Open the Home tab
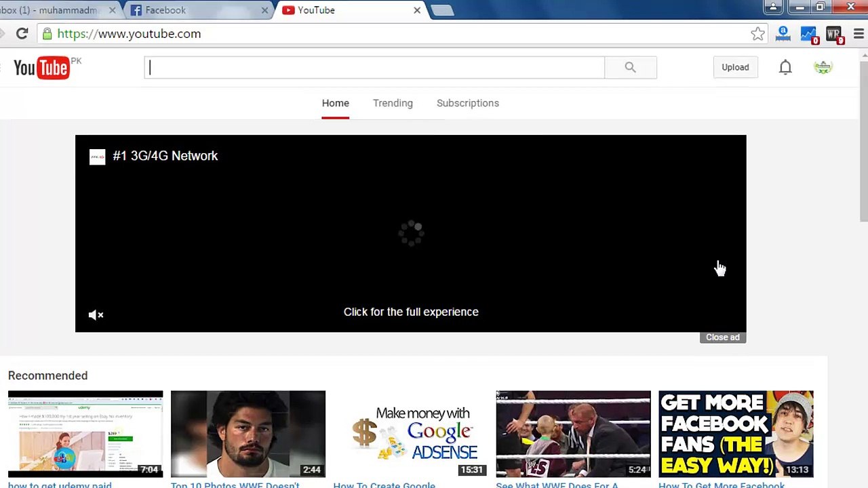 point(336,103)
